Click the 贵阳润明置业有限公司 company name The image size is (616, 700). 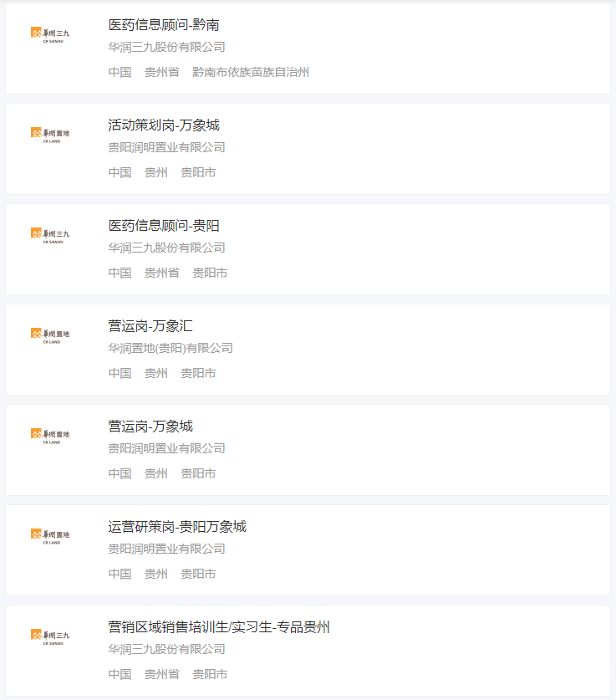[168, 147]
